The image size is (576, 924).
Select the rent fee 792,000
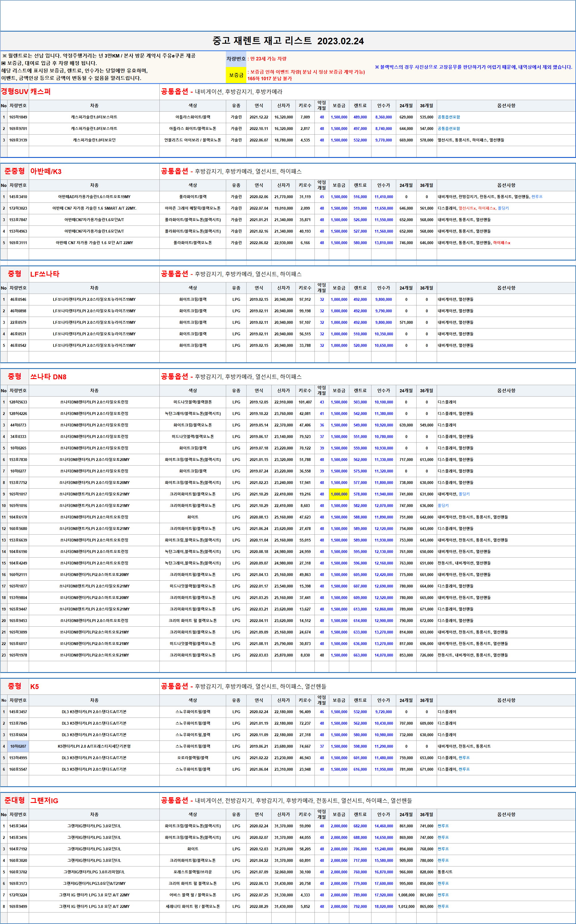[360, 906]
